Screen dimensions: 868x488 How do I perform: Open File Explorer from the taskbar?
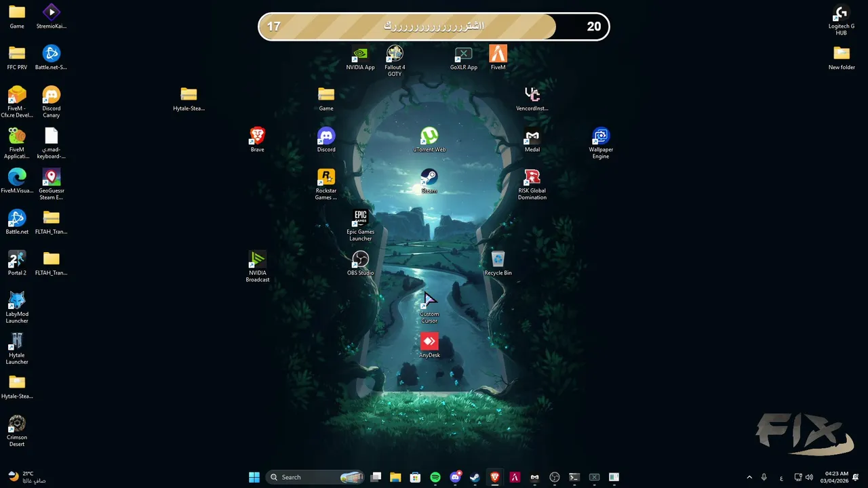tap(395, 477)
